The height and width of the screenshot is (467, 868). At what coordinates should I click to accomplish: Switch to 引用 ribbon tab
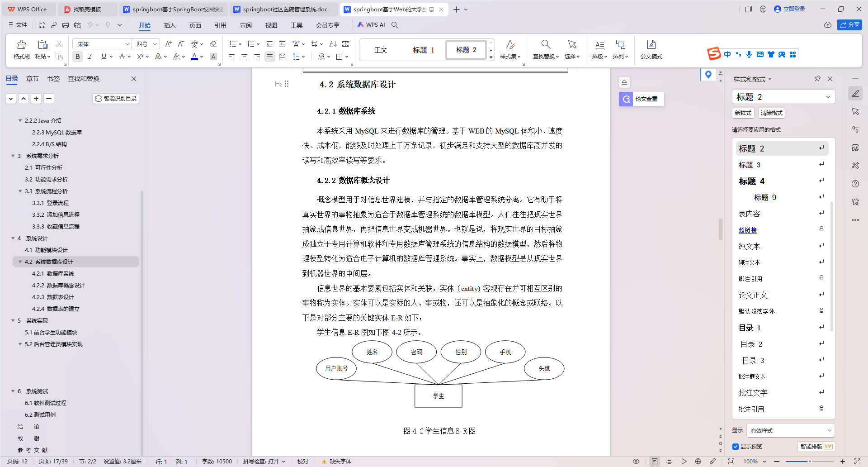220,25
